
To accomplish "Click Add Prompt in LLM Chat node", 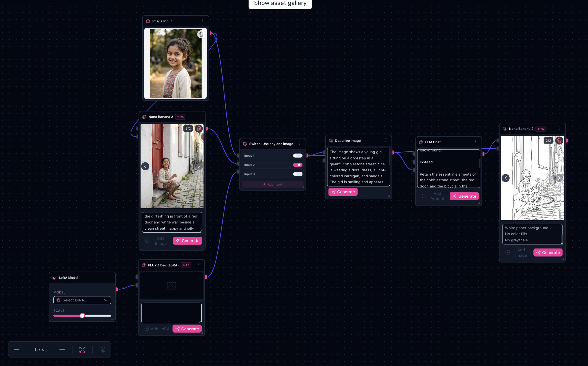I will [x=433, y=196].
